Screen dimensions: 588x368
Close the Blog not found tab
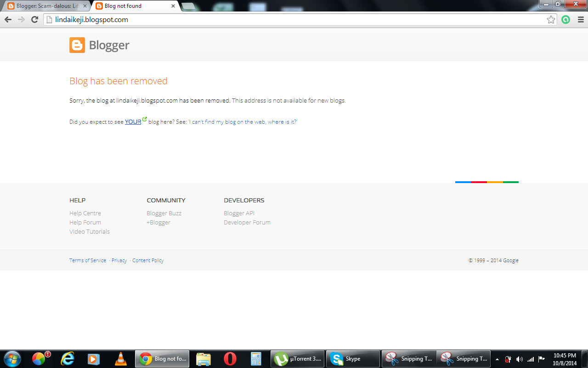tap(173, 6)
